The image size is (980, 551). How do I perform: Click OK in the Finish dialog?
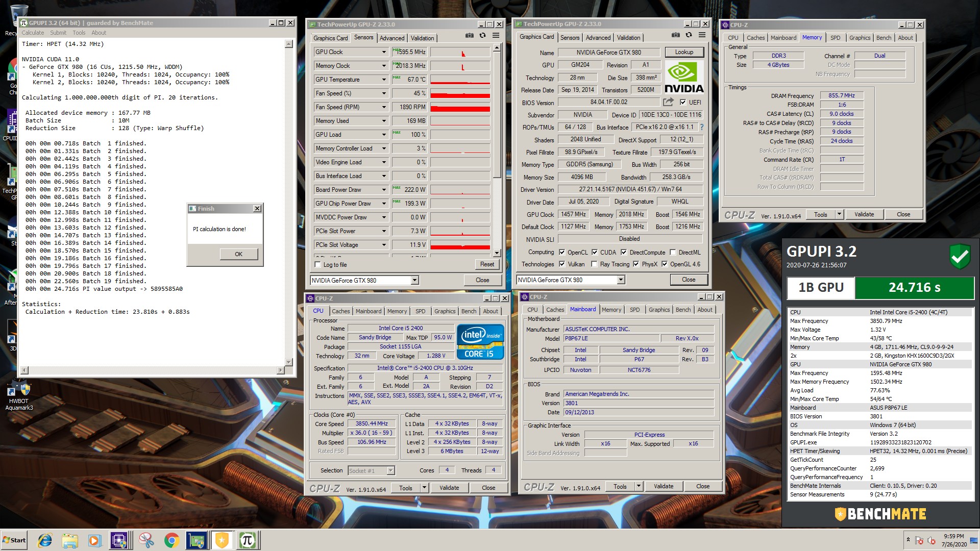(x=238, y=254)
